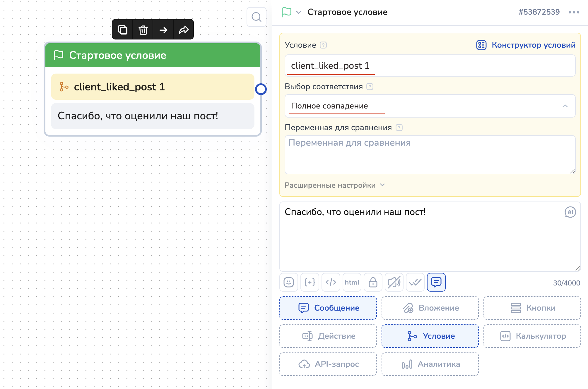Image resolution: width=588 pixels, height=389 pixels.
Task: Toggle the double checkmark read option
Action: click(415, 282)
